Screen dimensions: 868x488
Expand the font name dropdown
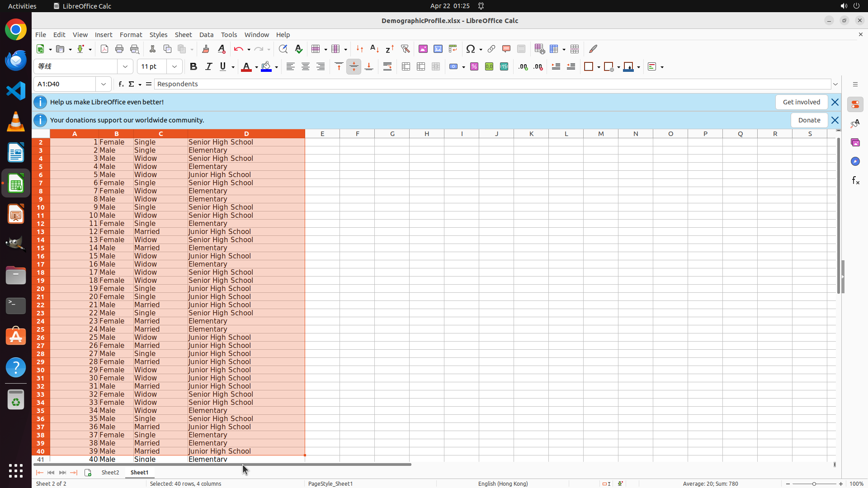pyautogui.click(x=125, y=67)
